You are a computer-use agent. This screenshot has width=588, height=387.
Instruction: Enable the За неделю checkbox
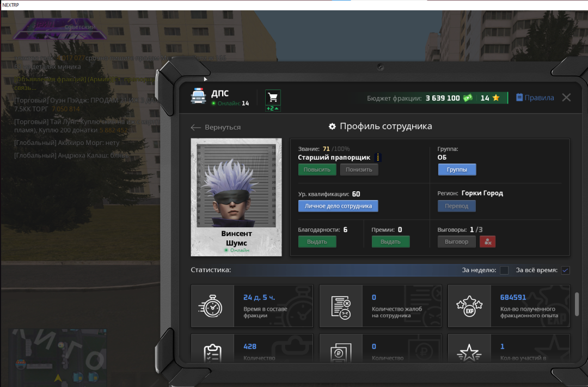[504, 270]
